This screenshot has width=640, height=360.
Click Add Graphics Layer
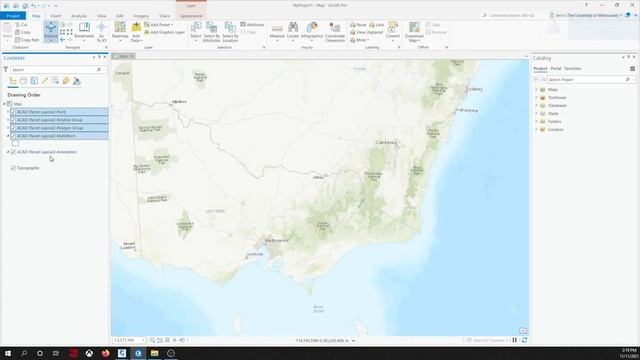click(164, 32)
